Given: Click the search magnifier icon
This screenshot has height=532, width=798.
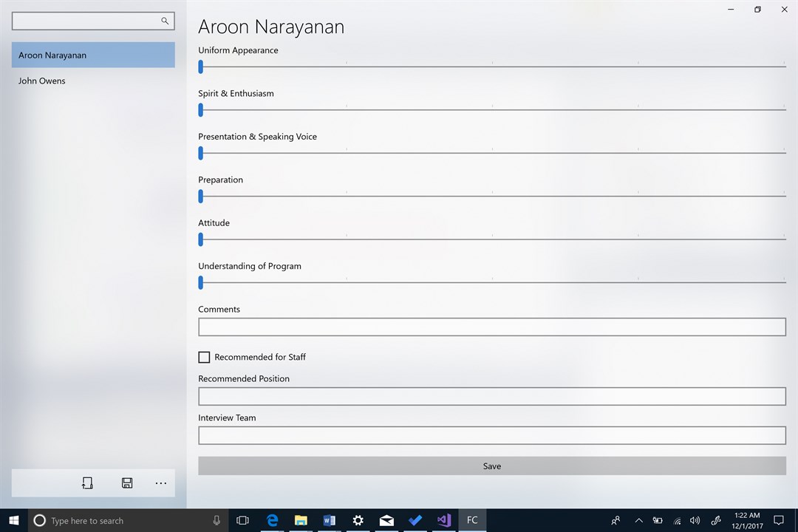Looking at the screenshot, I should 164,21.
